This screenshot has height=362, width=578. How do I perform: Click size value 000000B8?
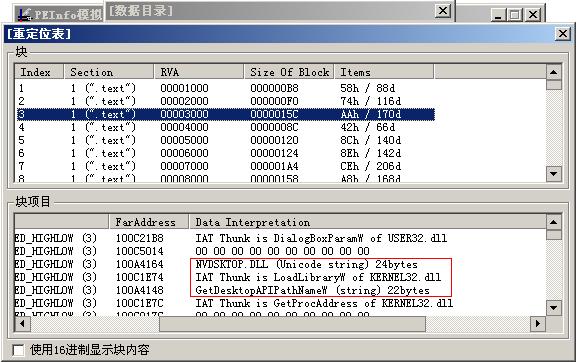274,88
